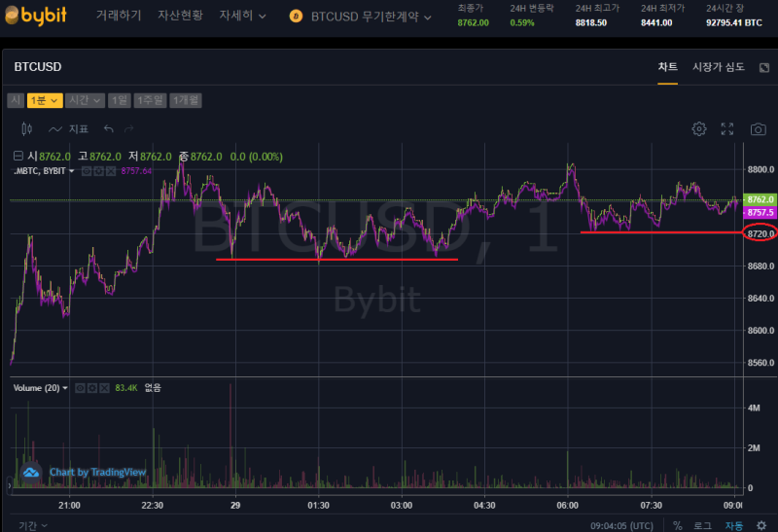778x532 pixels.
Task: Toggle 자동 auto scale
Action: (733, 525)
